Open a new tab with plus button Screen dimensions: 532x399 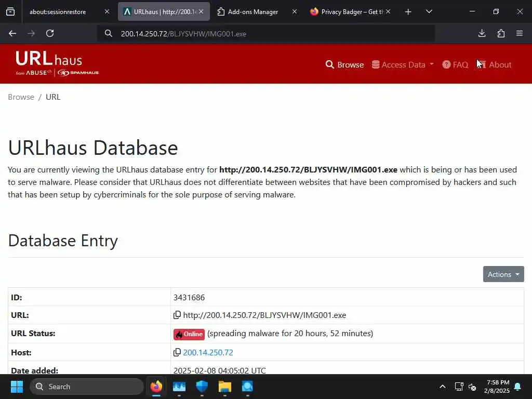pyautogui.click(x=408, y=12)
